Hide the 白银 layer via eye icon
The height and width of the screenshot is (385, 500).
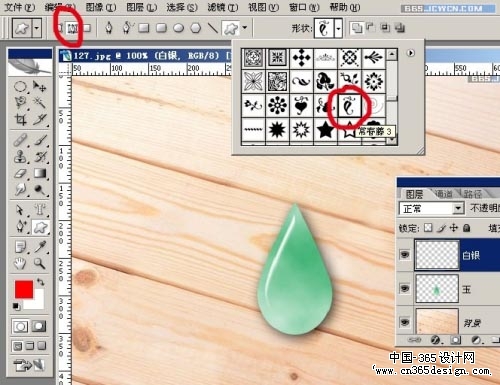[405, 255]
